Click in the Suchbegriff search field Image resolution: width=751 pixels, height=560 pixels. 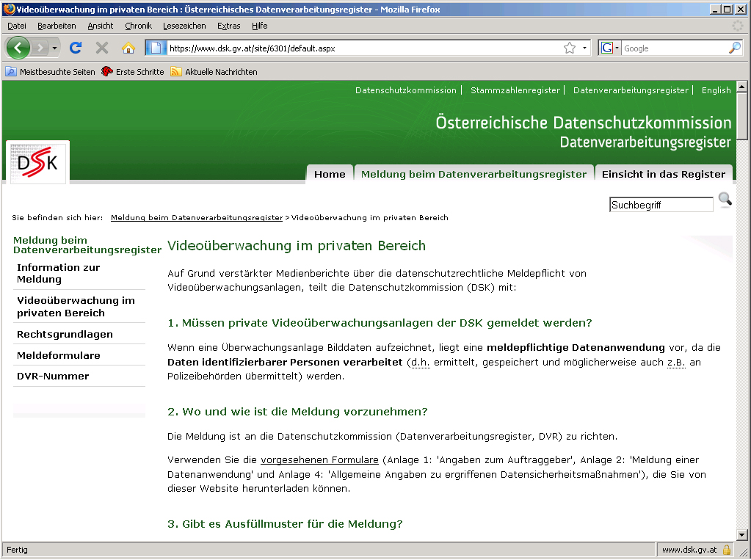[x=660, y=204]
